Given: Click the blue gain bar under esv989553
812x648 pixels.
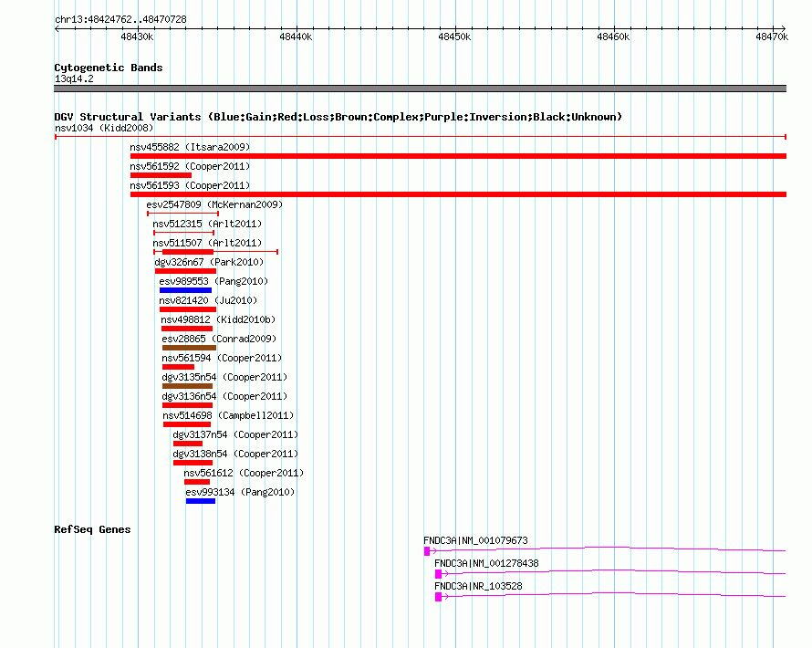Looking at the screenshot, I should click(185, 290).
